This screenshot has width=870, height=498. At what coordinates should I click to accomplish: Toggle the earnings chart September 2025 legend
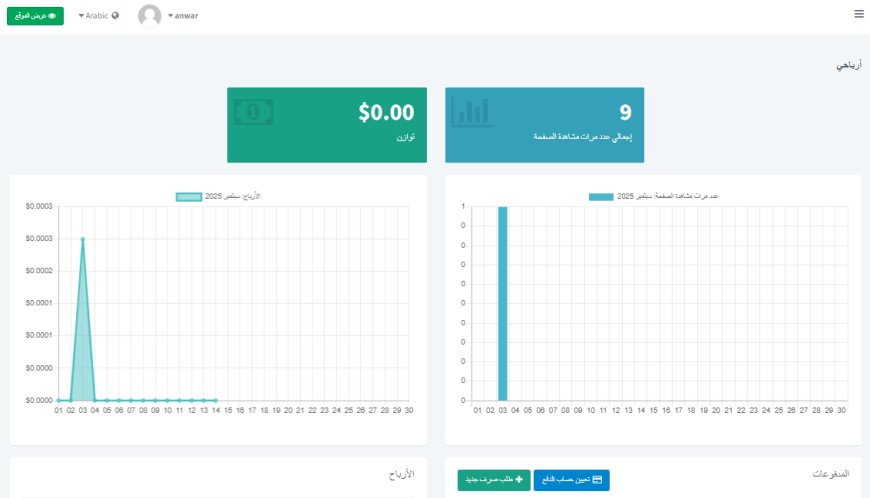(189, 196)
